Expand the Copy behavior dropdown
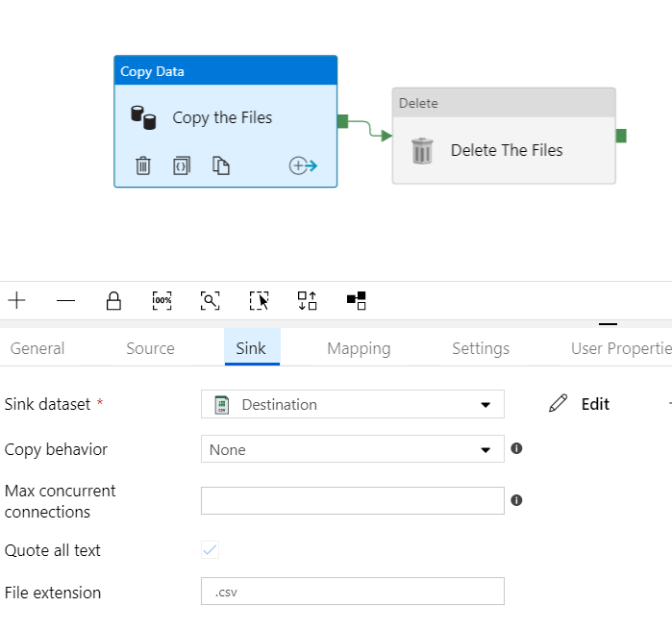This screenshot has height=632, width=672. point(352,449)
